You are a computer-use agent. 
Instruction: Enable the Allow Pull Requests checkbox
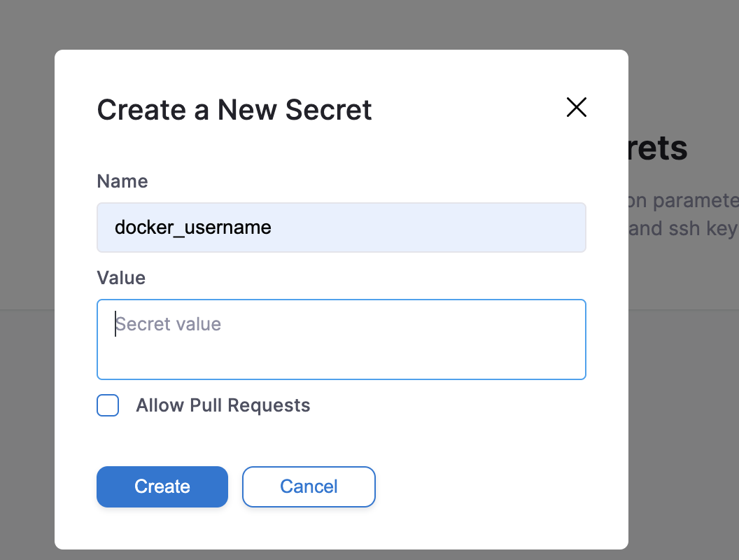[x=108, y=405]
